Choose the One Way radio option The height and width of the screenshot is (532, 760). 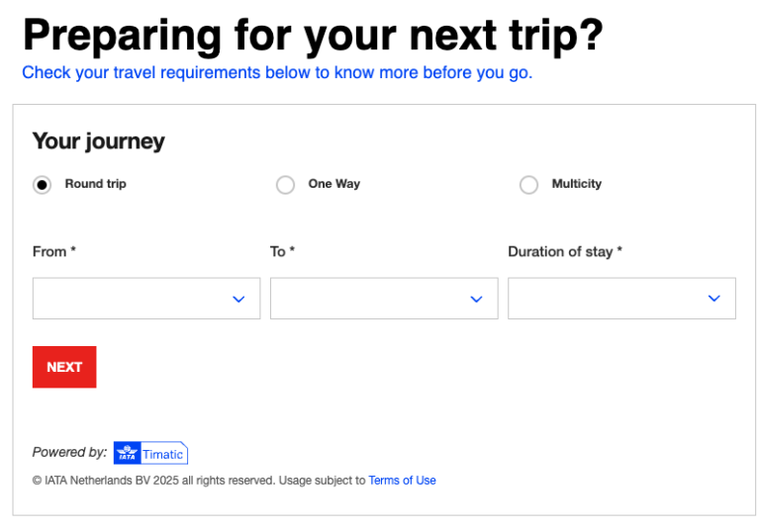click(x=285, y=185)
